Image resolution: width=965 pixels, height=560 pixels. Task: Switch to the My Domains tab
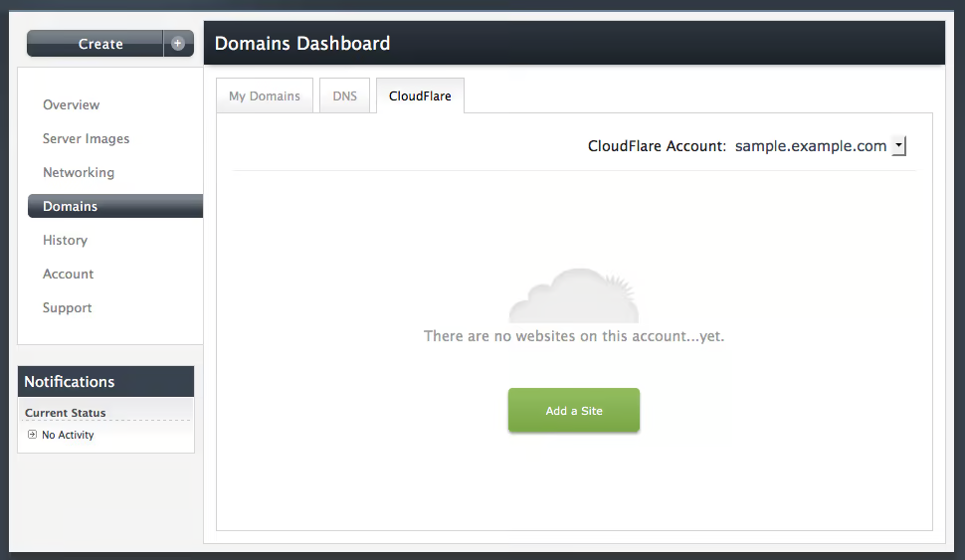(x=265, y=96)
